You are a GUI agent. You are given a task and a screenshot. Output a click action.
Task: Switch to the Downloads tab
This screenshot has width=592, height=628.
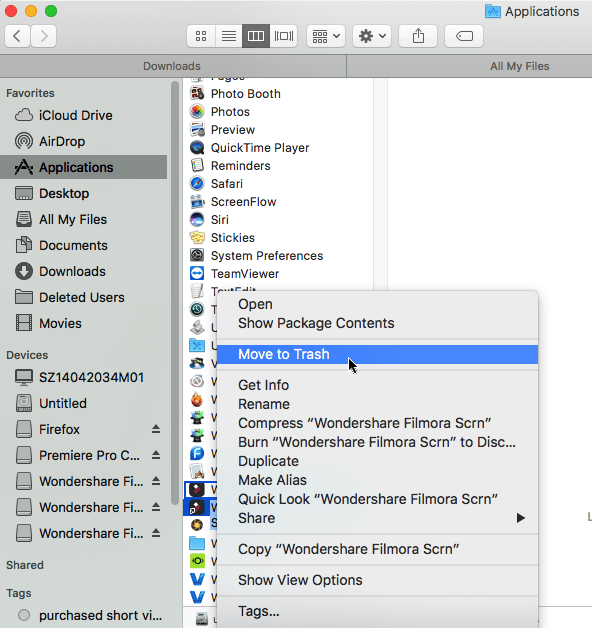click(x=172, y=66)
